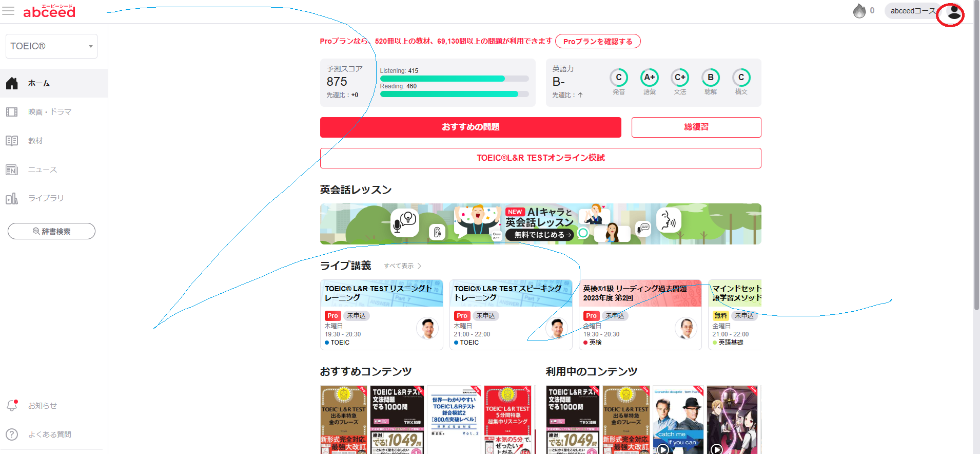Viewport: 980px width, 454px height.
Task: Click instructor avatar on リスニング lecture
Action: (x=427, y=328)
